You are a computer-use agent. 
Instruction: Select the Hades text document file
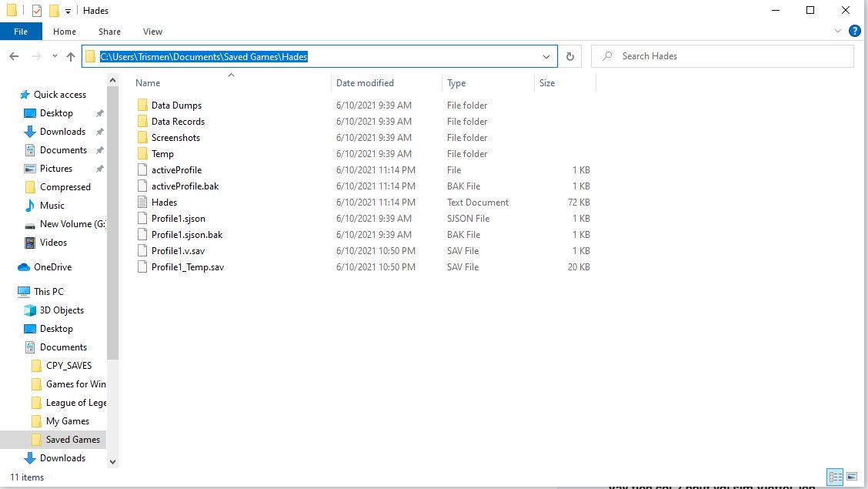click(164, 203)
